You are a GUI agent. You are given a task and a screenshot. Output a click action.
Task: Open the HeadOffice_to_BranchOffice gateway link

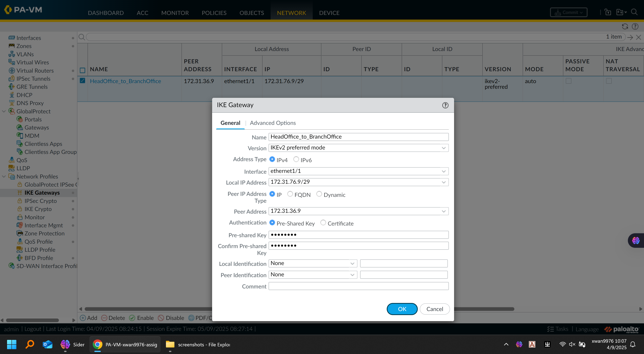click(x=125, y=81)
